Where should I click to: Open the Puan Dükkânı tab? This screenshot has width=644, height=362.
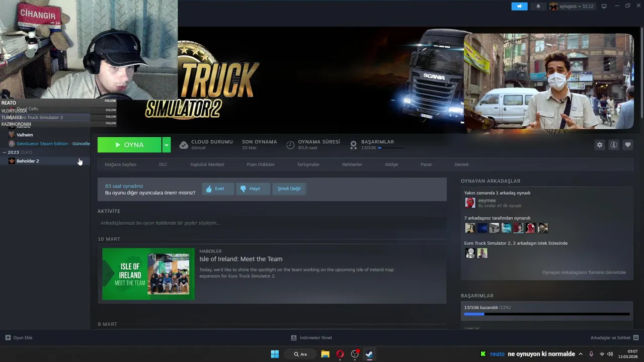point(261,164)
